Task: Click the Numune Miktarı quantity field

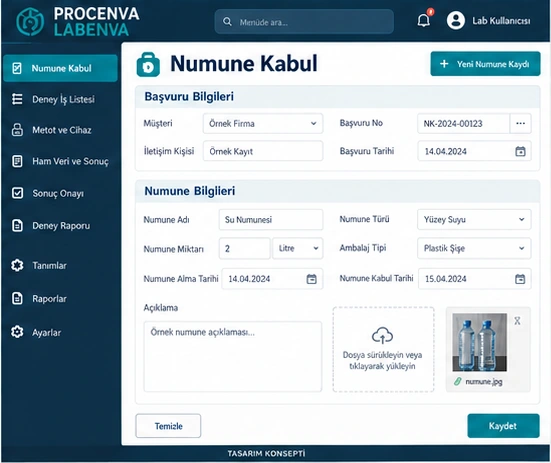Action: coord(245,248)
